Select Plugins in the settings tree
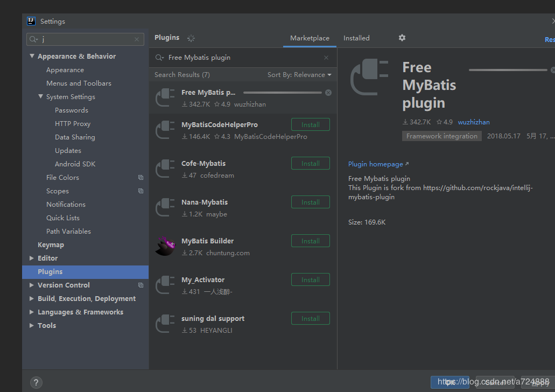This screenshot has width=555, height=392. 85,271
